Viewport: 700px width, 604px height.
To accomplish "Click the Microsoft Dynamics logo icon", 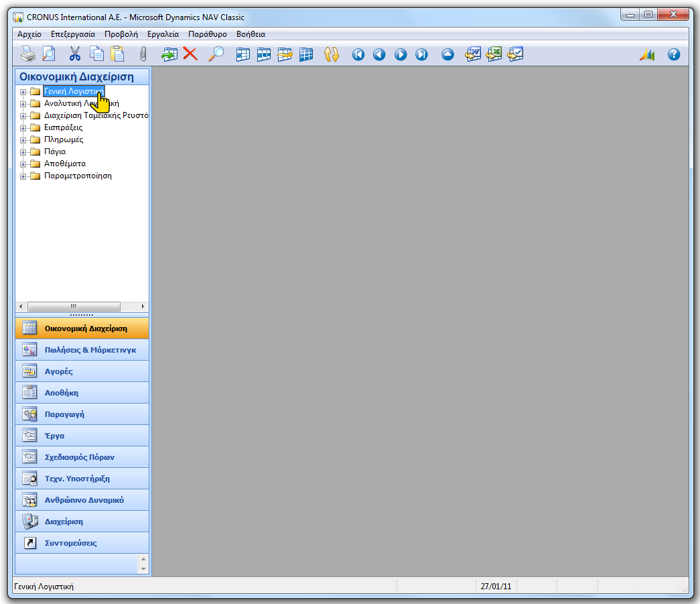I will tap(647, 54).
